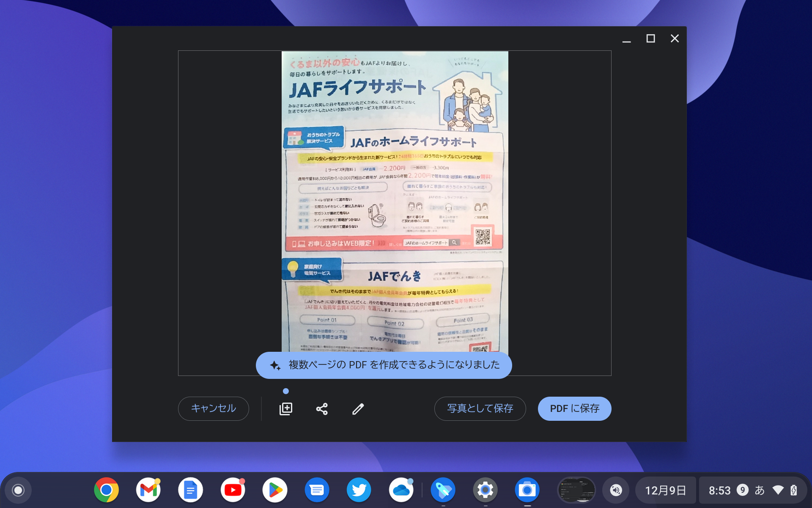Screen dimensions: 812x508
Task: Open ChromeOS Settings from the shelf
Action: [485, 490]
